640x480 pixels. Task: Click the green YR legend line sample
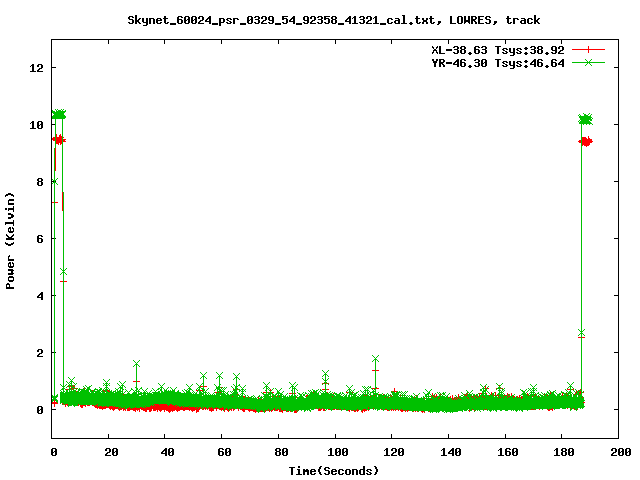pos(588,63)
